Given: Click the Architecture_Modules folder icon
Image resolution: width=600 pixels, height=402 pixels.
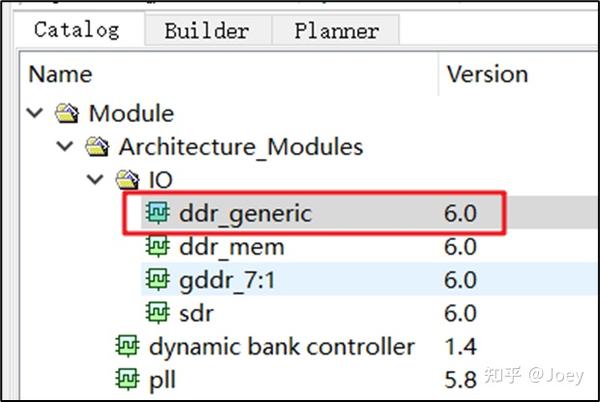Looking at the screenshot, I should pos(97,146).
